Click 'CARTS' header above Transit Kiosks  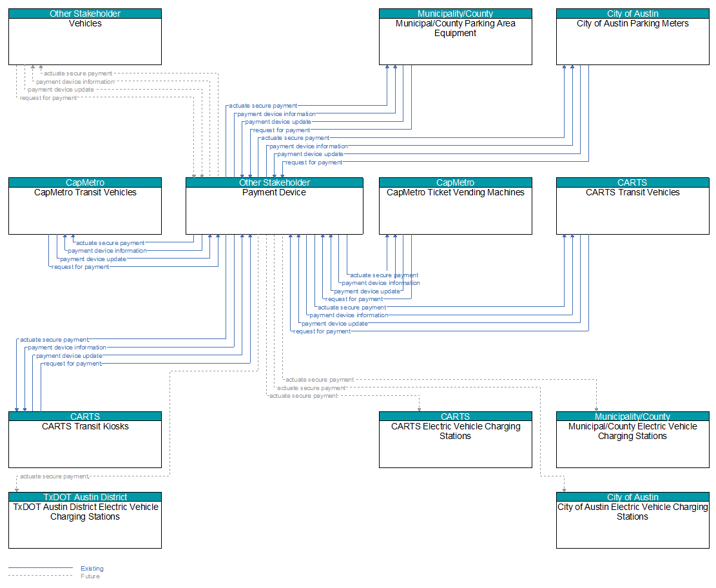[x=85, y=416]
